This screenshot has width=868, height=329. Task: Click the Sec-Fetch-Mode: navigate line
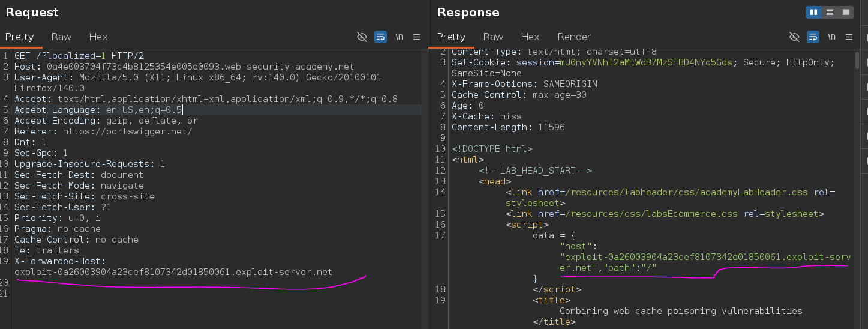point(79,186)
